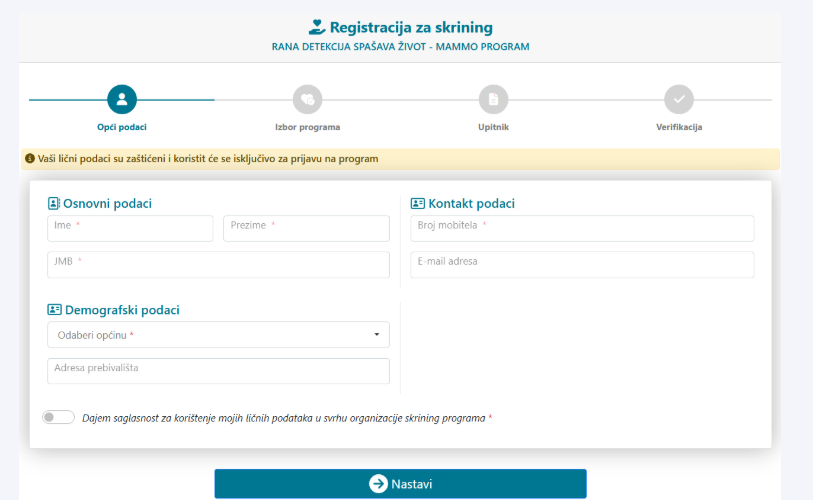
Task: Go to the Verifikacija checkmark step icon
Action: click(x=679, y=99)
